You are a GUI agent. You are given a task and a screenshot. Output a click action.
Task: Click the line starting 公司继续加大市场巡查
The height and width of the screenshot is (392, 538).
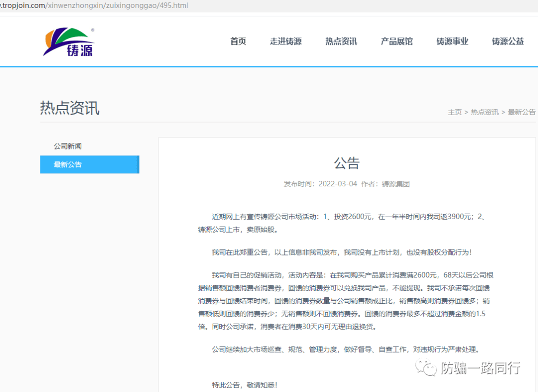(x=345, y=350)
